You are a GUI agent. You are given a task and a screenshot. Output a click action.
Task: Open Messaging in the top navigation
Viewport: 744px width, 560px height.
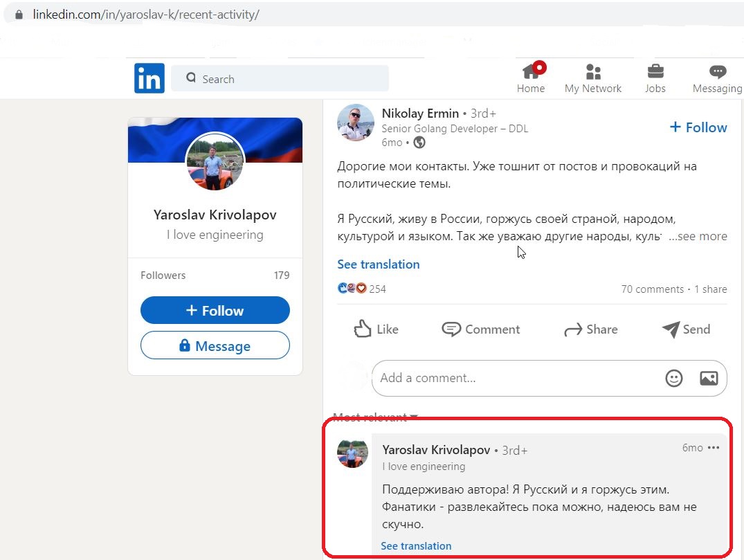pyautogui.click(x=717, y=79)
